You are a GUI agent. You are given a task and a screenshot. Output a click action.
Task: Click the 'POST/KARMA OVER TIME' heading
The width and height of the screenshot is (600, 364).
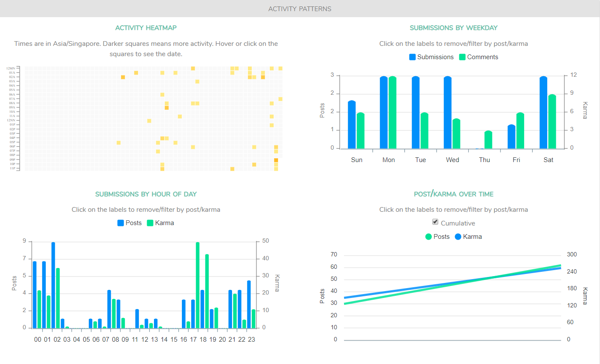454,194
